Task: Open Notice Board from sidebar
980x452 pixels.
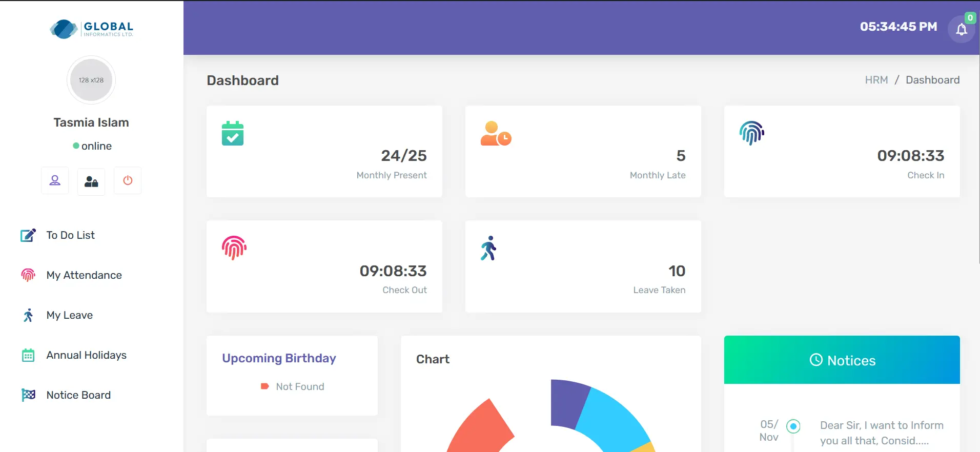Action: tap(78, 395)
